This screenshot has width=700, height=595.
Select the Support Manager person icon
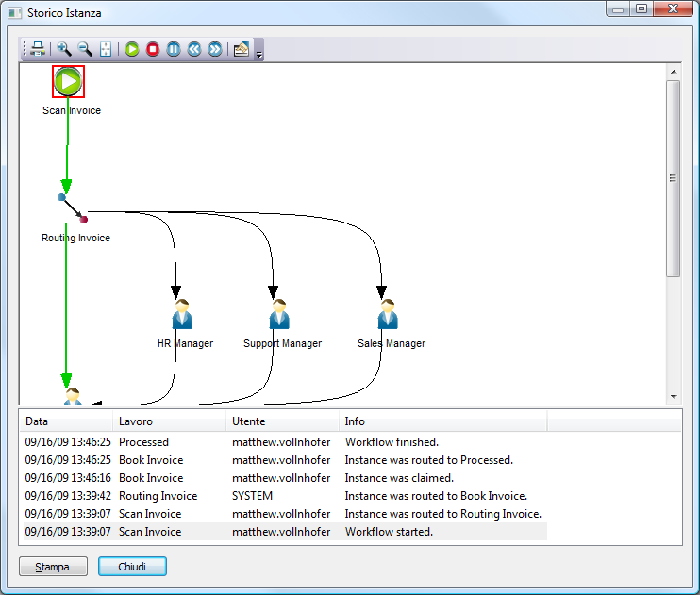[x=279, y=314]
